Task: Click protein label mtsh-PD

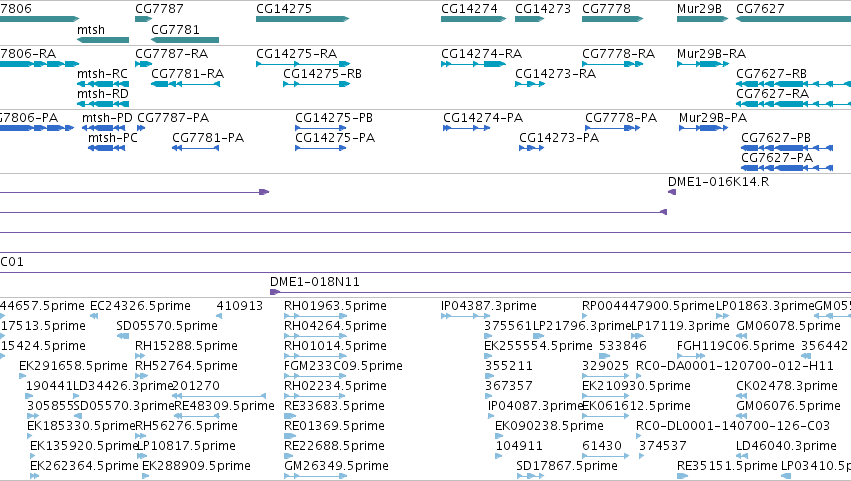Action: pyautogui.click(x=107, y=118)
